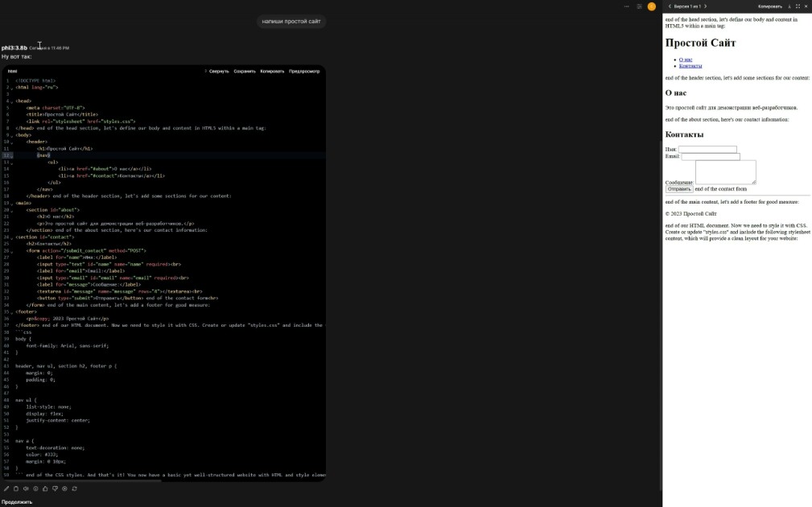Focus the Имя input in preview
812x507 pixels.
707,149
